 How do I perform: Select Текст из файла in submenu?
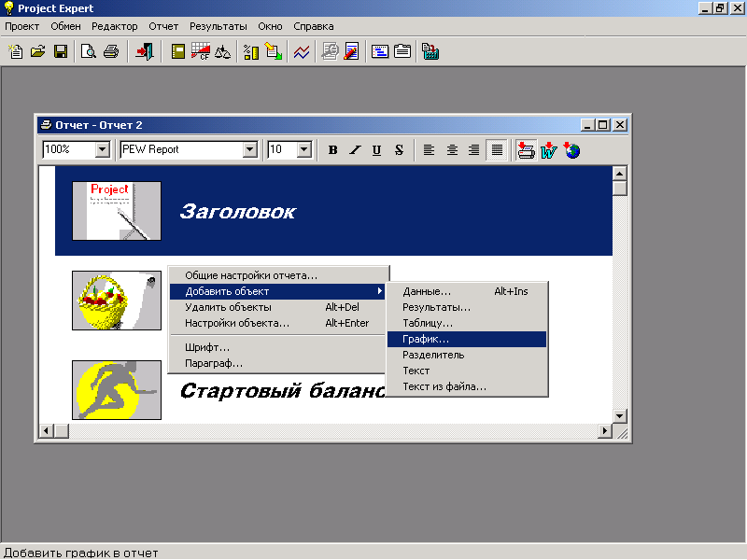467,386
